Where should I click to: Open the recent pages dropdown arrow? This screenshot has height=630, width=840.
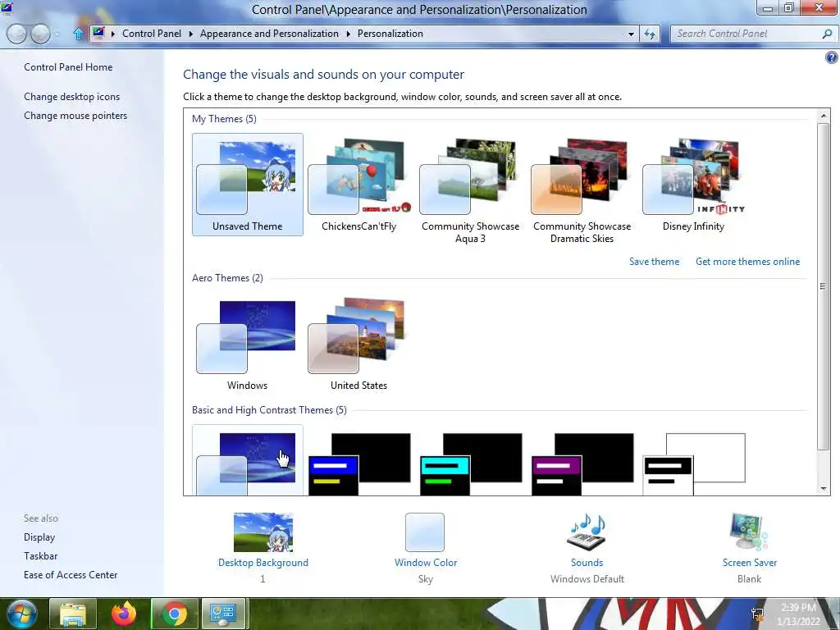pos(57,34)
